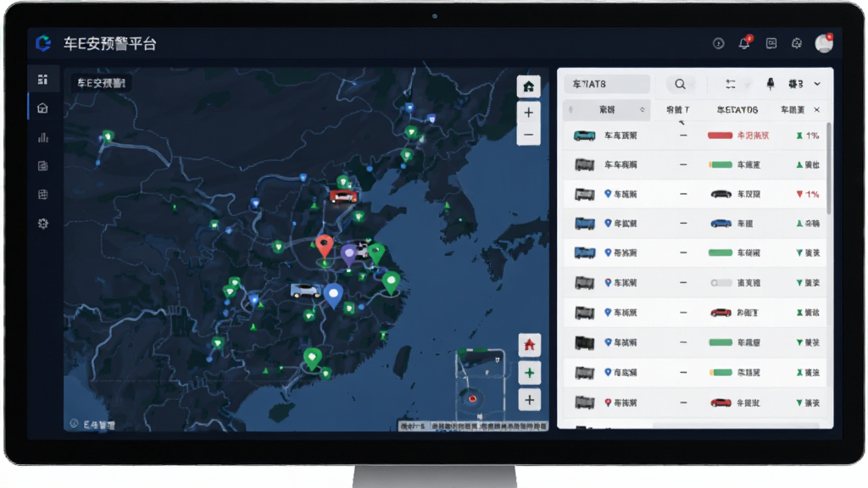Open the bar chart icon in the left sidebar

pos(42,137)
